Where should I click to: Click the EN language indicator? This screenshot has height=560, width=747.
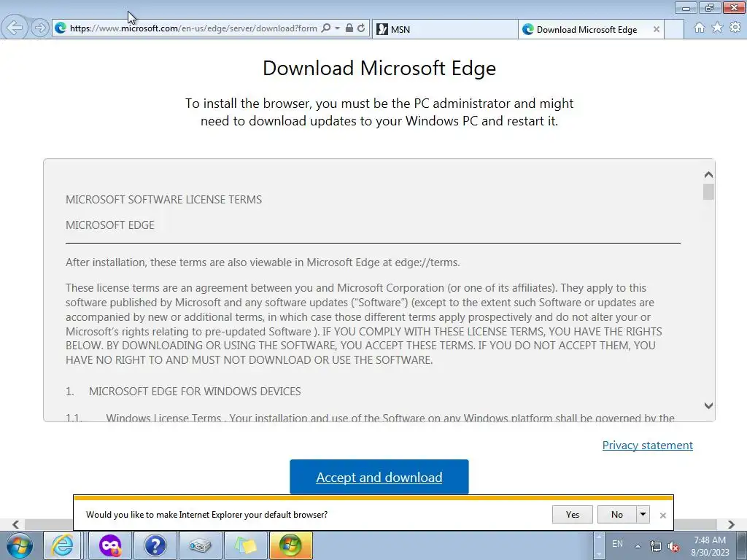point(617,544)
